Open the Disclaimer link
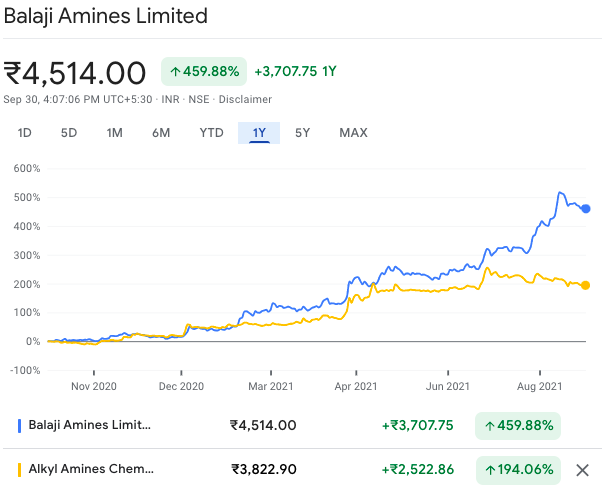Image resolution: width=602 pixels, height=489 pixels. [245, 99]
